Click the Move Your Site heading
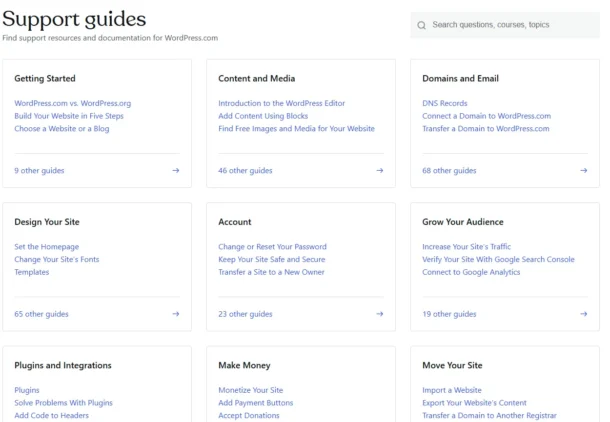This screenshot has height=422, width=610. coord(452,366)
